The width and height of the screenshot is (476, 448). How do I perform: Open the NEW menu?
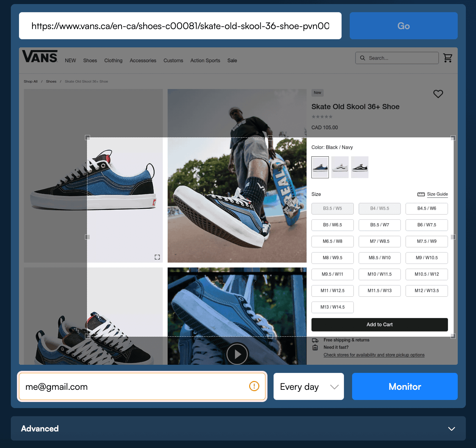tap(70, 61)
